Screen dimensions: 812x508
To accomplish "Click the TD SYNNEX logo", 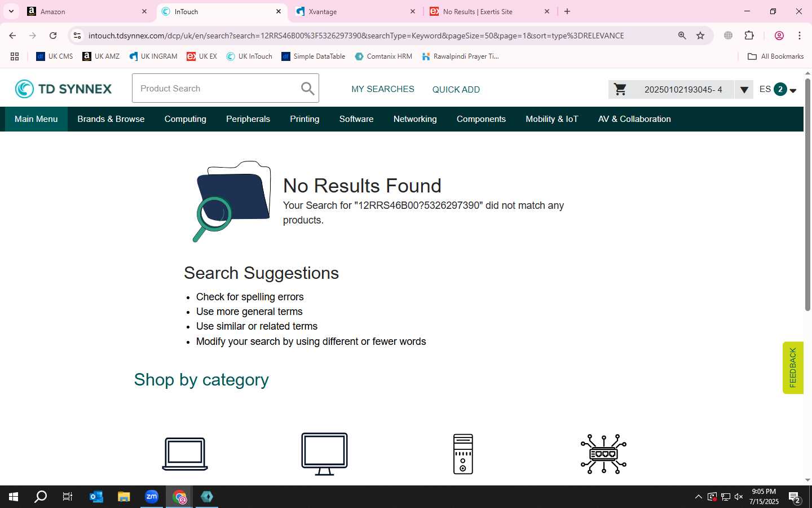I will pos(63,89).
